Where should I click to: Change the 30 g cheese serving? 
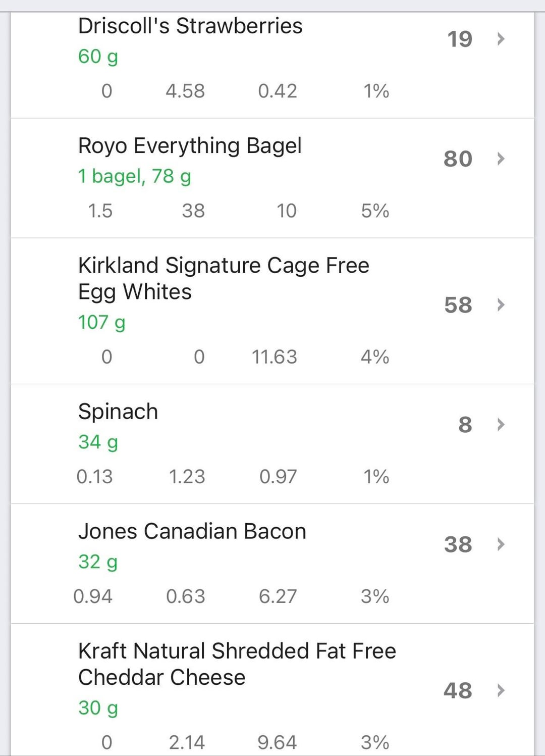pyautogui.click(x=98, y=708)
